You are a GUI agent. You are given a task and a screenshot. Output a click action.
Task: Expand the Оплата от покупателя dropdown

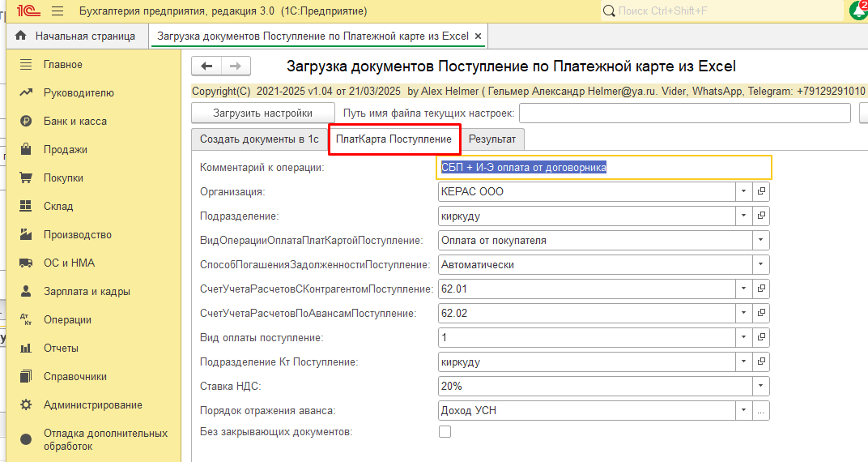click(x=761, y=241)
